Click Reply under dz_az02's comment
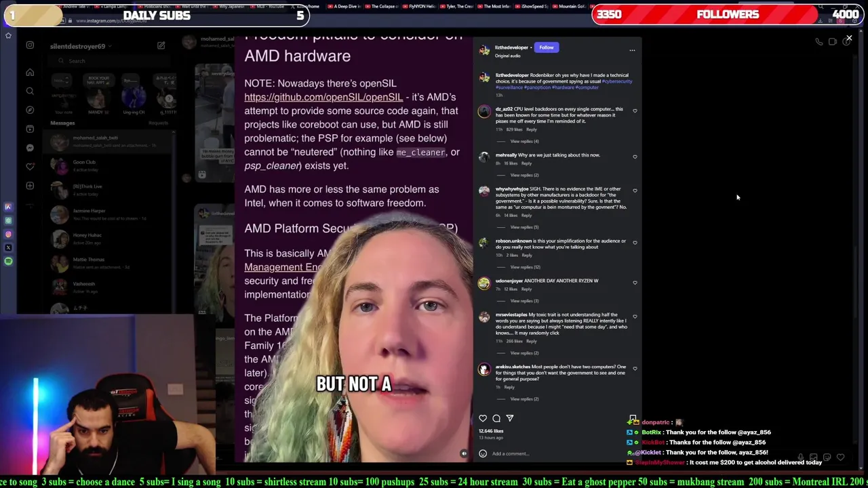This screenshot has width=868, height=488. point(532,129)
